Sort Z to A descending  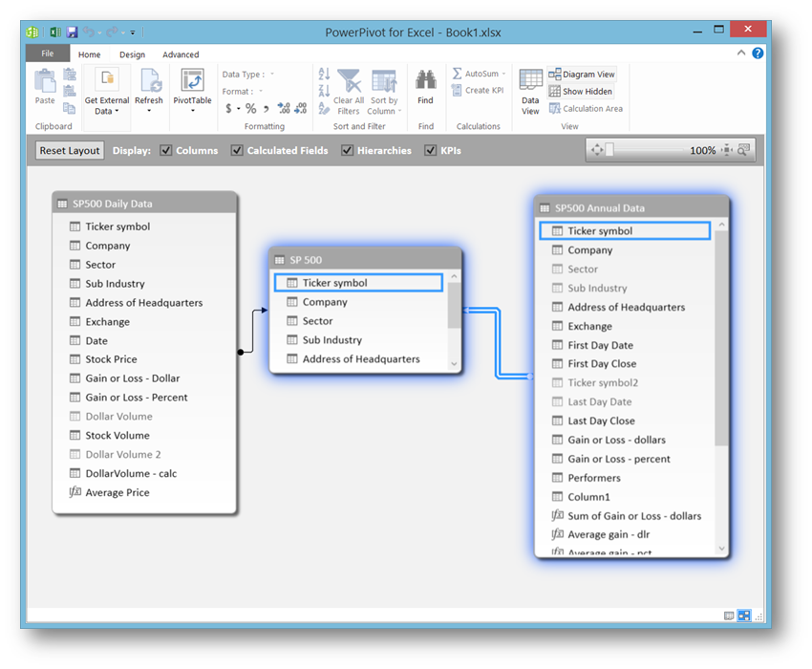(324, 91)
